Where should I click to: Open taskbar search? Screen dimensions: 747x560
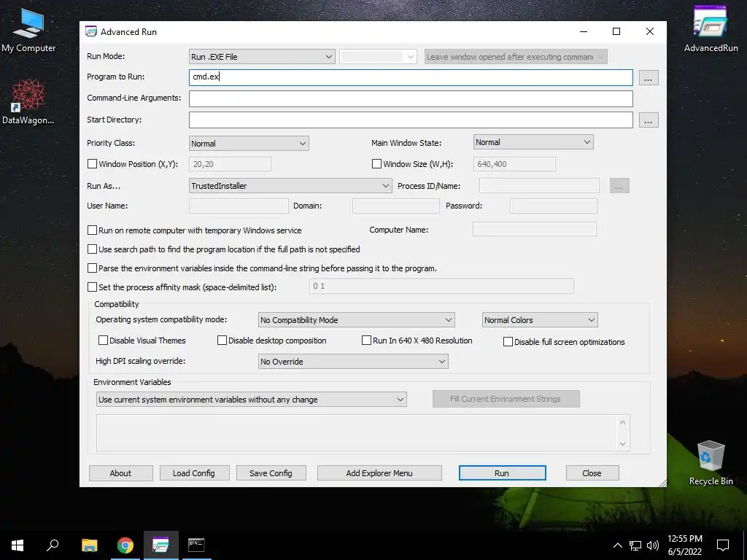point(53,545)
